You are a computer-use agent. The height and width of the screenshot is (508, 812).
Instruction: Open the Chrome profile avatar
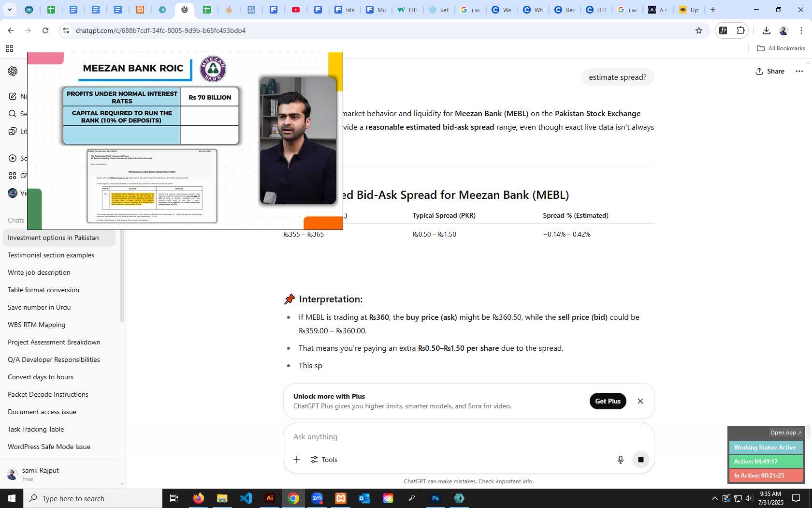[783, 30]
